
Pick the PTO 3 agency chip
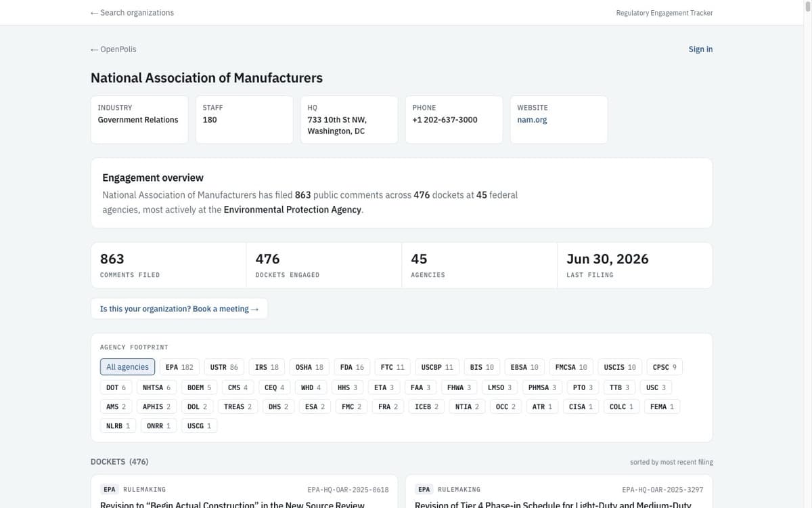(x=583, y=387)
